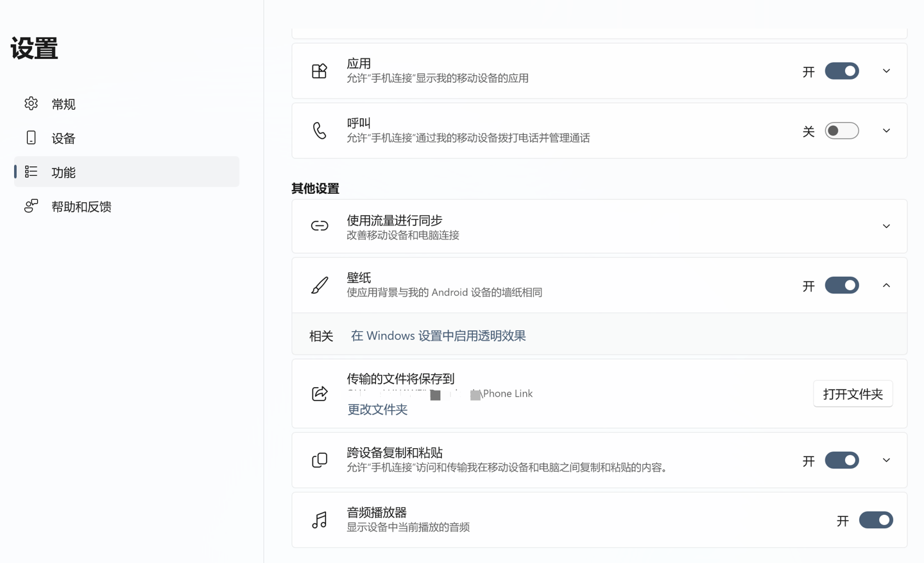924x563 pixels.
Task: Click the share icon in 传输的文件将保存到 row
Action: pyautogui.click(x=320, y=394)
